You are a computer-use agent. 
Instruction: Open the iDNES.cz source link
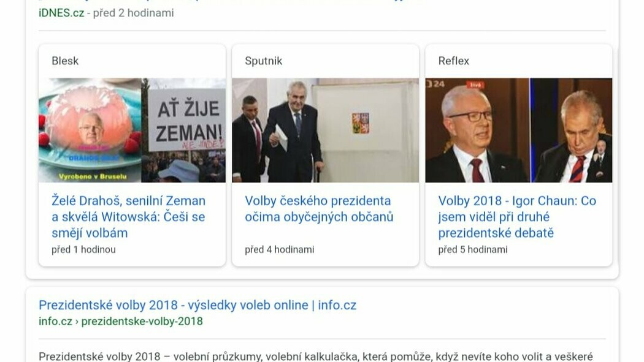coord(61,13)
